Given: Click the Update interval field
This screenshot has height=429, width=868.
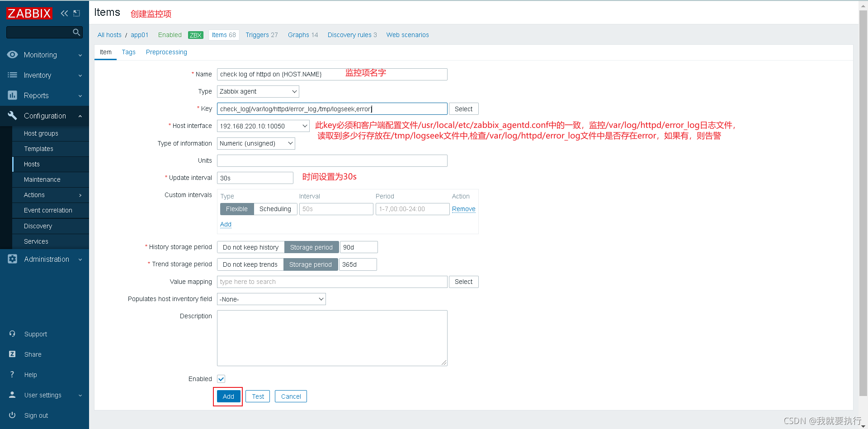Looking at the screenshot, I should pos(255,178).
